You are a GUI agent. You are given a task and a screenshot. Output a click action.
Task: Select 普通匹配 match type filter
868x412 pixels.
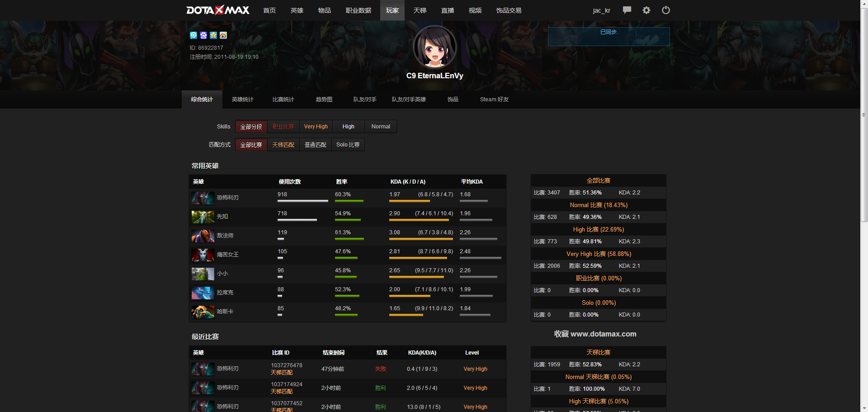[316, 145]
